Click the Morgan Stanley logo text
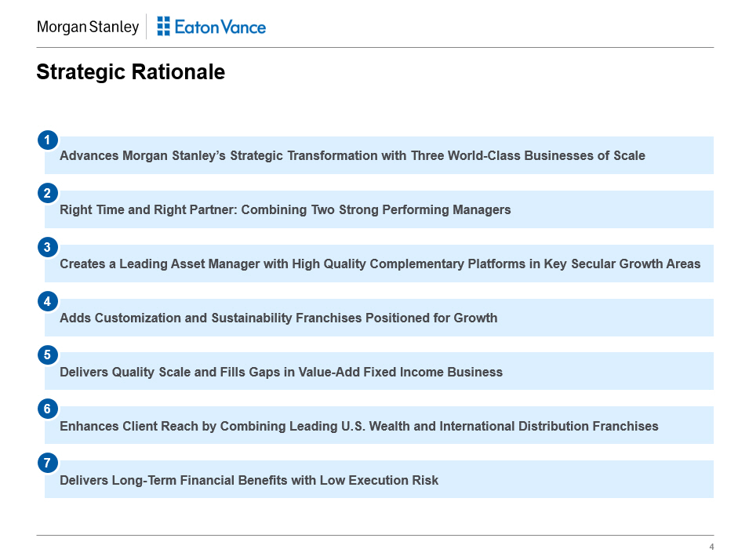The width and height of the screenshot is (749, 560). click(87, 27)
